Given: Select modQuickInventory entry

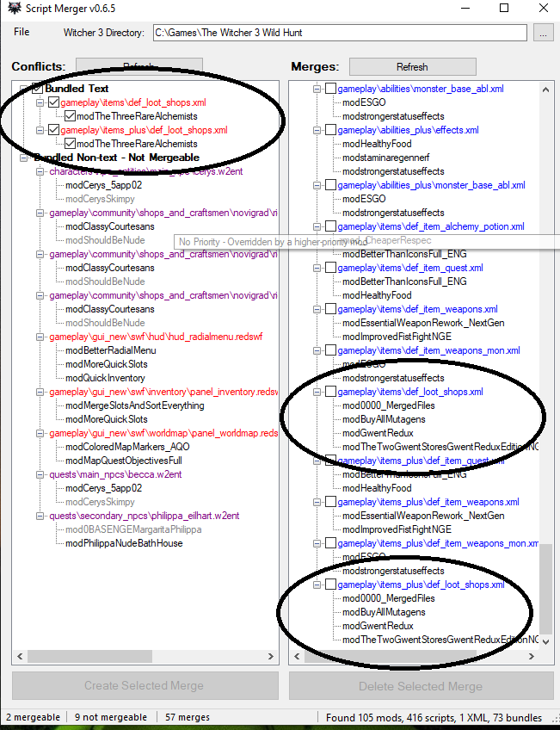Looking at the screenshot, I should point(105,378).
